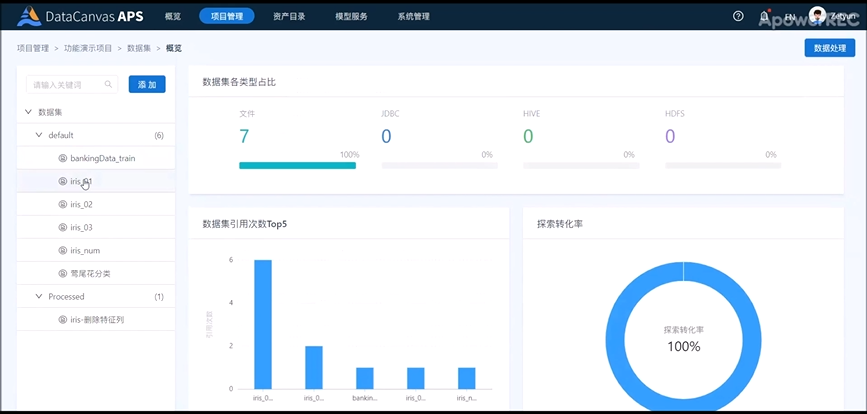Image resolution: width=867 pixels, height=414 pixels.
Task: Click the 鸢尾花分类 dataset icon
Action: tap(63, 273)
